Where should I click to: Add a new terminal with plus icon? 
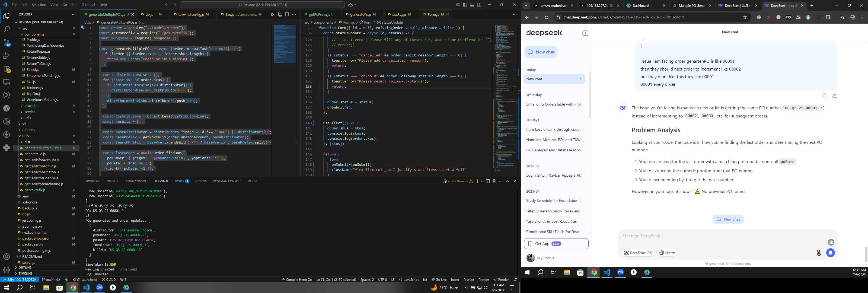point(477,181)
